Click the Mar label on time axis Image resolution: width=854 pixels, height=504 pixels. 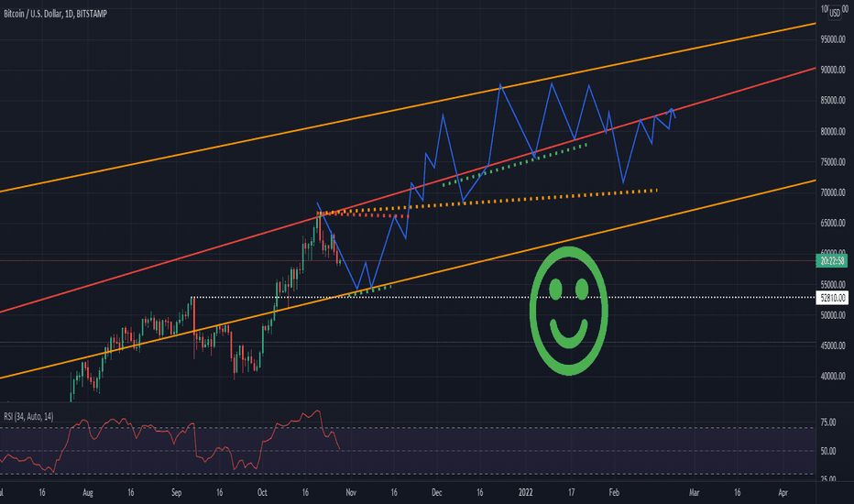coord(694,493)
